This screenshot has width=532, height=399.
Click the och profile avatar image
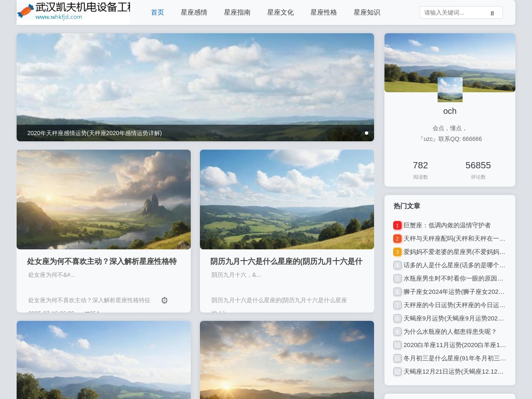pyautogui.click(x=450, y=90)
